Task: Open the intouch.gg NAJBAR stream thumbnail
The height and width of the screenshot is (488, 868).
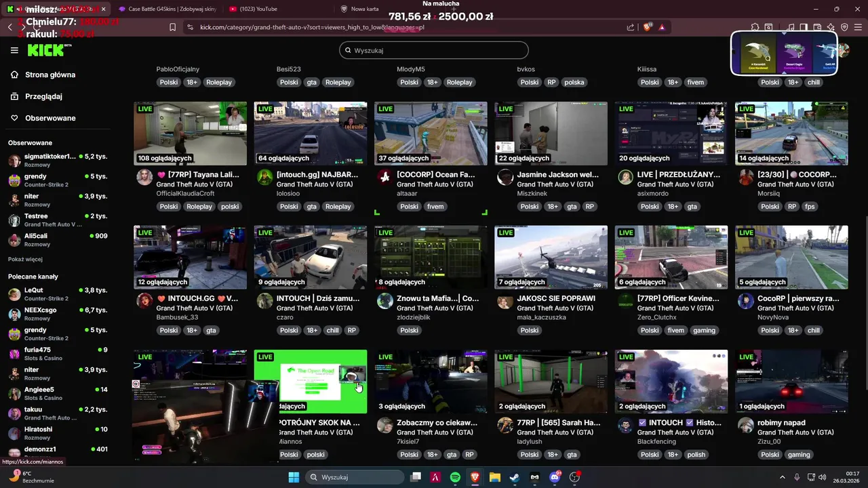Action: point(311,134)
